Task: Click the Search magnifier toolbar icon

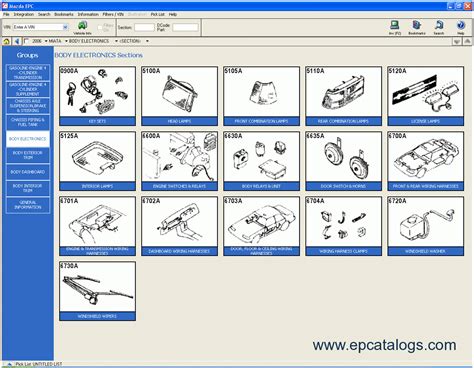Action: click(439, 25)
